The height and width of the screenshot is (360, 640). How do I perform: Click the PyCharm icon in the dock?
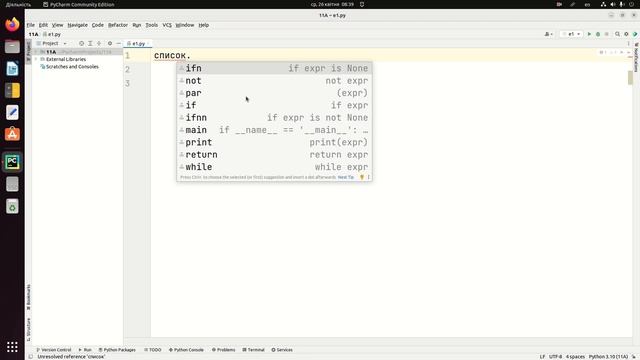(12, 162)
